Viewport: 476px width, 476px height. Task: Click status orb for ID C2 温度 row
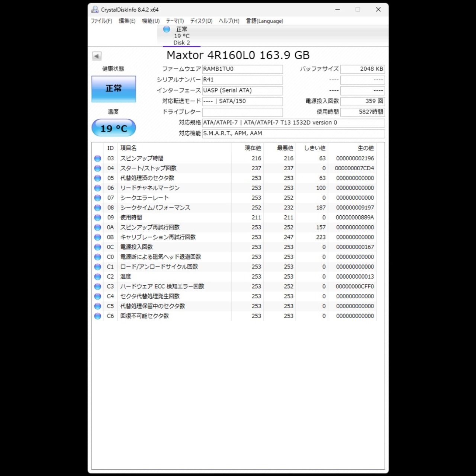98,277
